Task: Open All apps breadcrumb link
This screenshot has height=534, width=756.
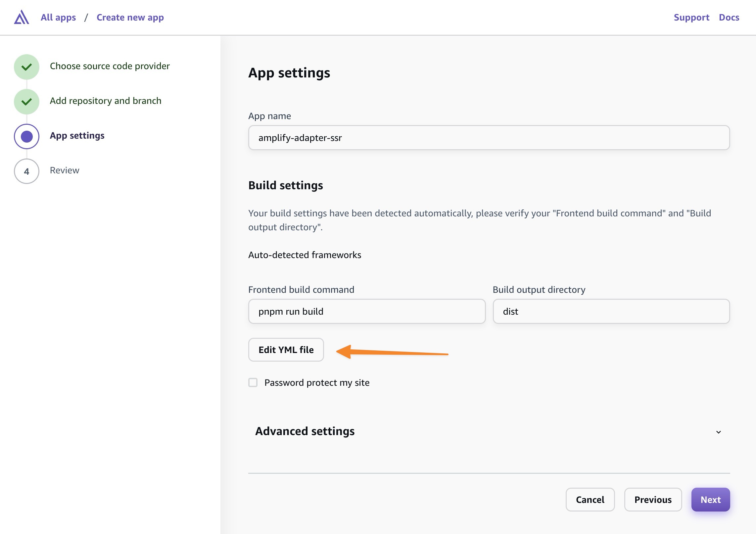Action: pos(58,17)
